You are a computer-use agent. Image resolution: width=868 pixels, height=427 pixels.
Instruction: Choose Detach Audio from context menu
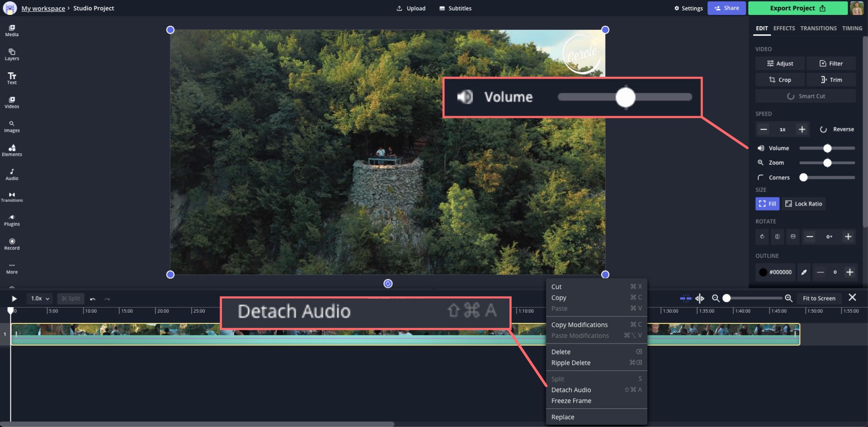[571, 390]
